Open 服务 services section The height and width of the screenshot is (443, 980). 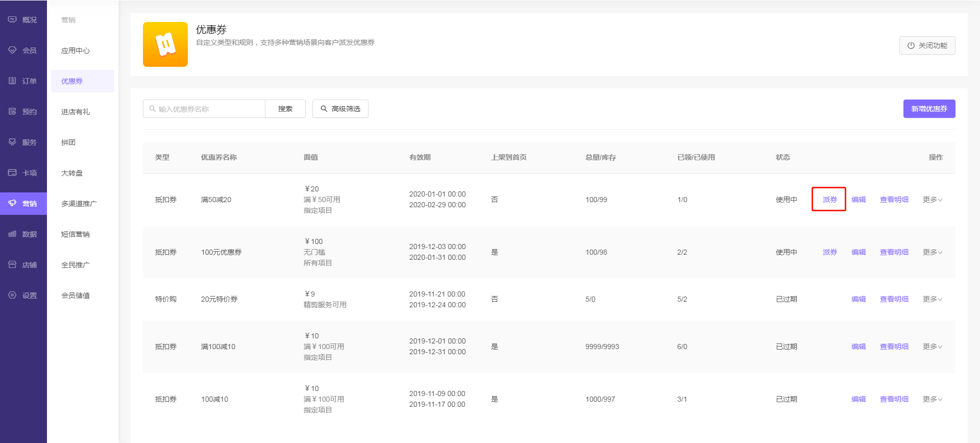click(x=23, y=142)
